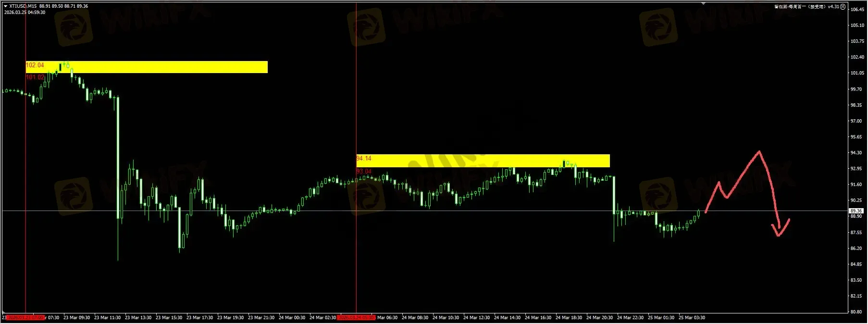
Task: Click the 93.04 price label
Action: [x=364, y=171]
